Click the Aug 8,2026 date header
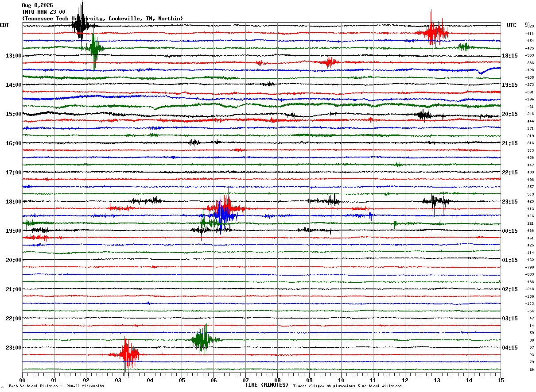Screen dimensions: 536x392 pos(37,5)
